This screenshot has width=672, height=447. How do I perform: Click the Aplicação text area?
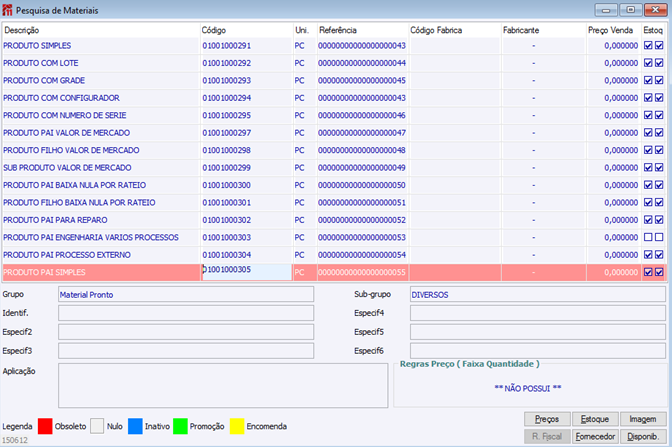tap(223, 385)
